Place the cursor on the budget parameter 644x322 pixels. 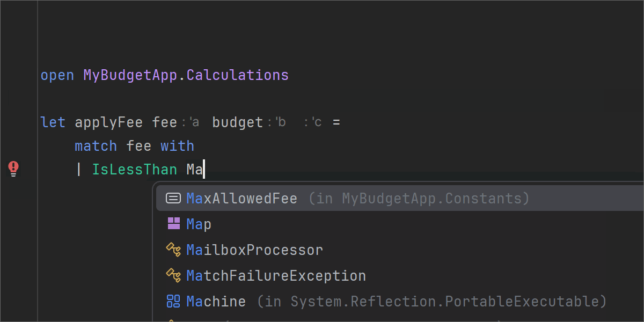[237, 122]
